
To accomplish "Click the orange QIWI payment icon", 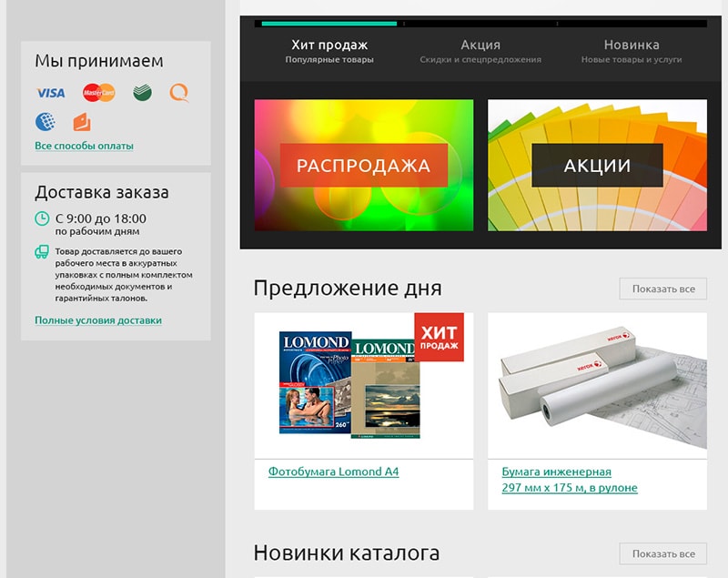I will (179, 93).
